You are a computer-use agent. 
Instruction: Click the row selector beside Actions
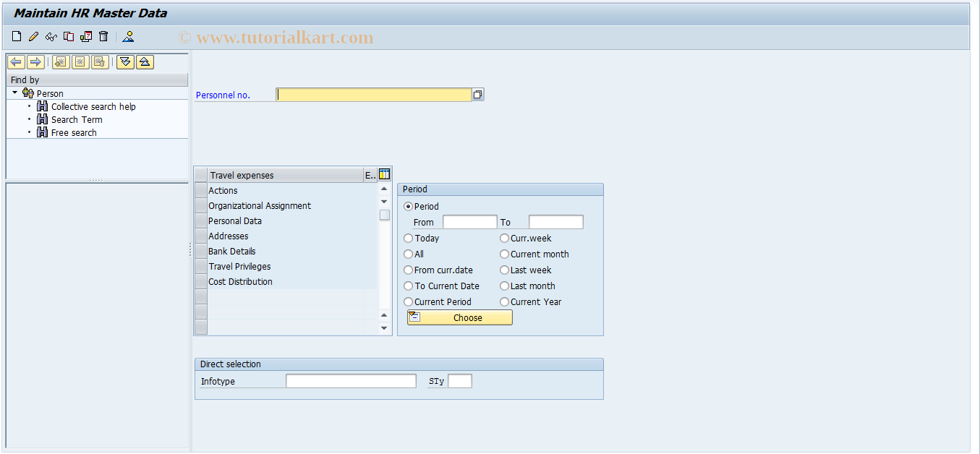[201, 191]
